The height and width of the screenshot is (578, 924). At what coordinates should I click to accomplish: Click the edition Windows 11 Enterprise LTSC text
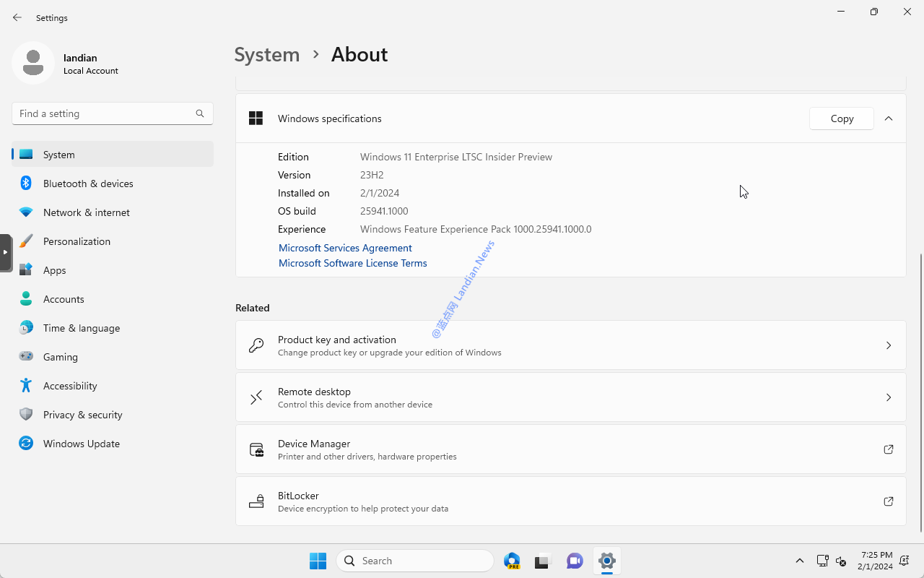(456, 157)
